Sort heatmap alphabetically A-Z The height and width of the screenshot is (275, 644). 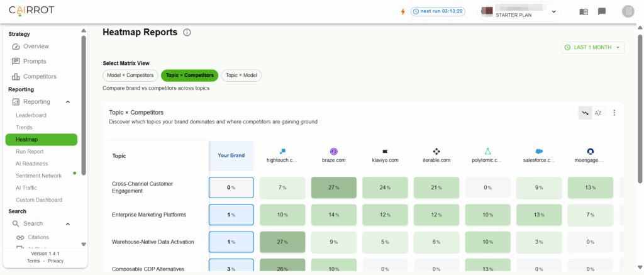599,113
